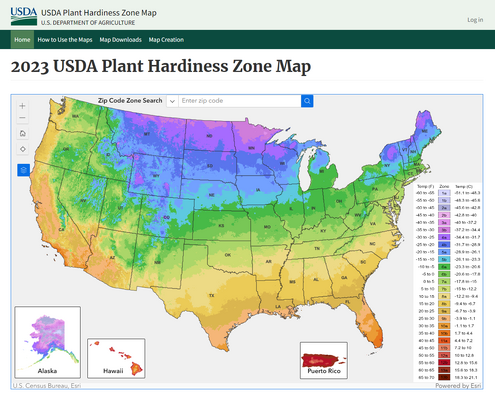495x400 pixels.
Task: Click the USDA logo
Action: [x=24, y=16]
